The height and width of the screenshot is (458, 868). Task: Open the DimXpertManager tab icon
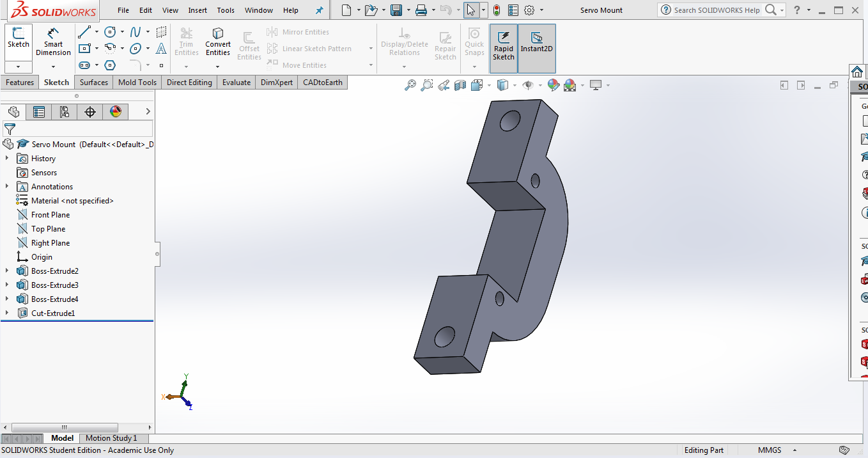(x=90, y=112)
